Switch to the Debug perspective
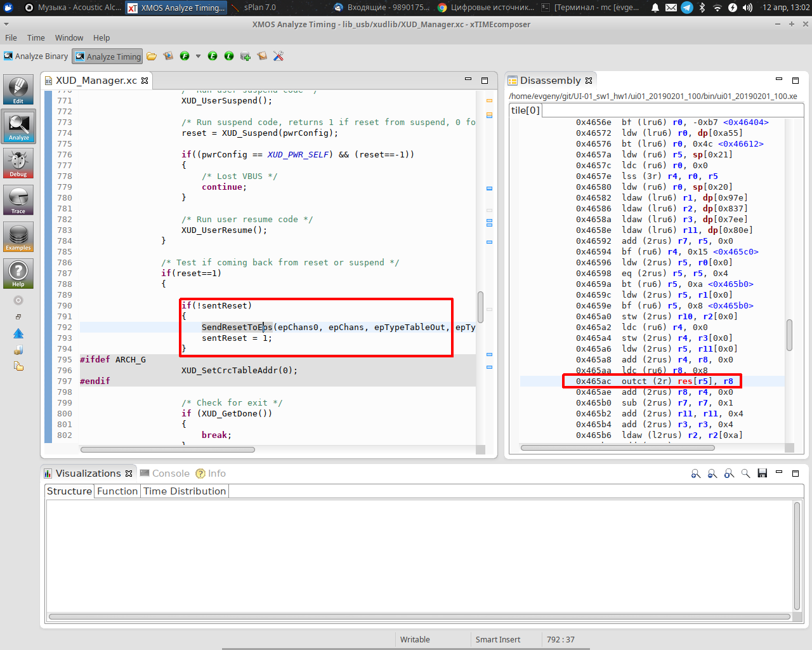Image resolution: width=812 pixels, height=650 pixels. [x=18, y=163]
